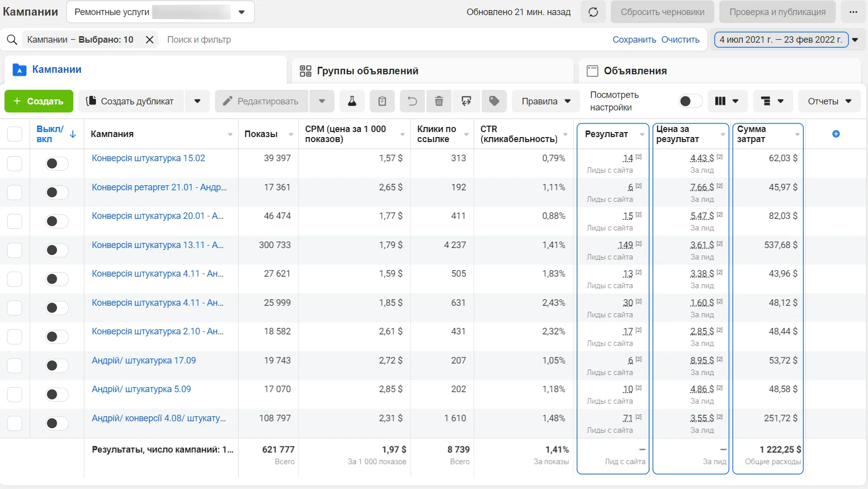Click the 537,68 $ spend value
This screenshot has width=868, height=489.
click(x=781, y=245)
